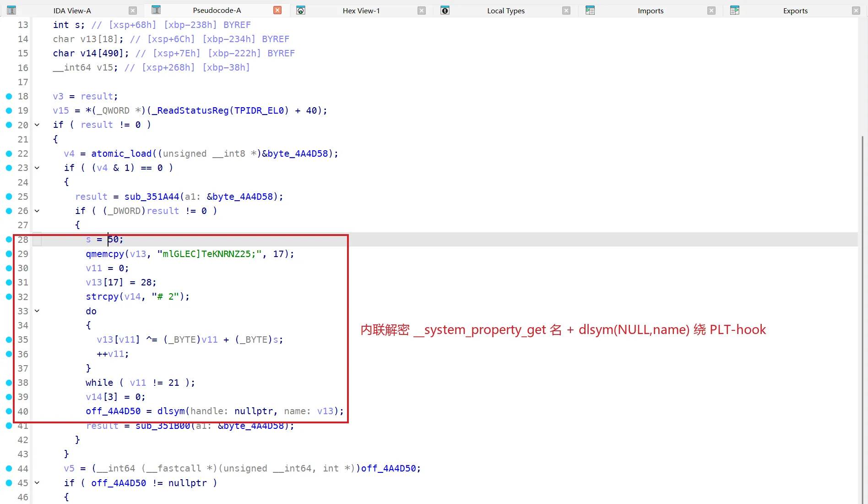
Task: Click sub_351B00 function call on line 41
Action: tap(163, 426)
